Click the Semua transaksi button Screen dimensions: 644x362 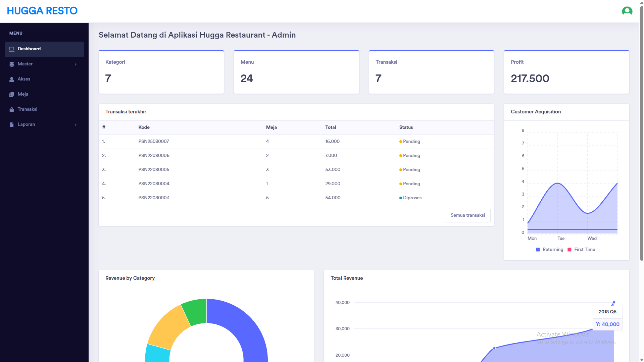[467, 215]
